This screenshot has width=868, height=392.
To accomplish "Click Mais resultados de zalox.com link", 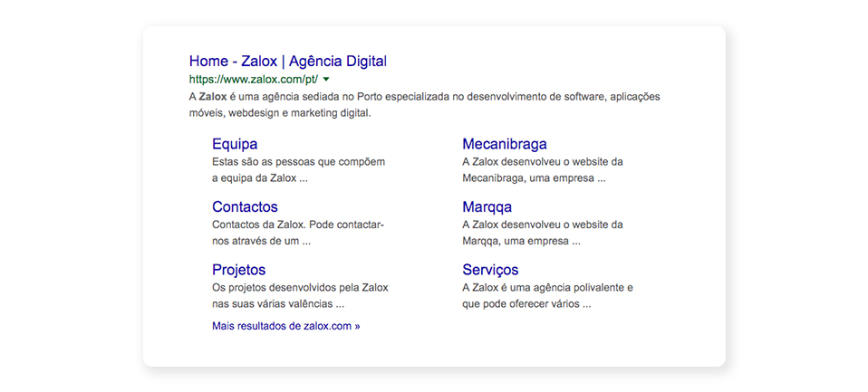I will pos(286,326).
